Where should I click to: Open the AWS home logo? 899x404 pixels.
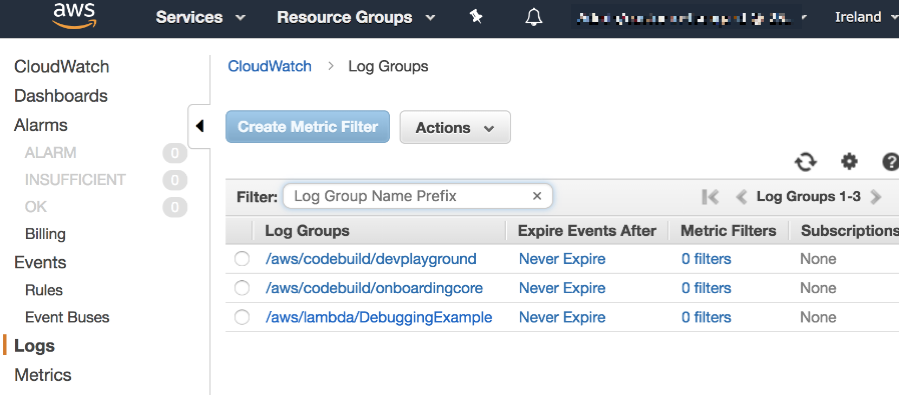click(75, 15)
